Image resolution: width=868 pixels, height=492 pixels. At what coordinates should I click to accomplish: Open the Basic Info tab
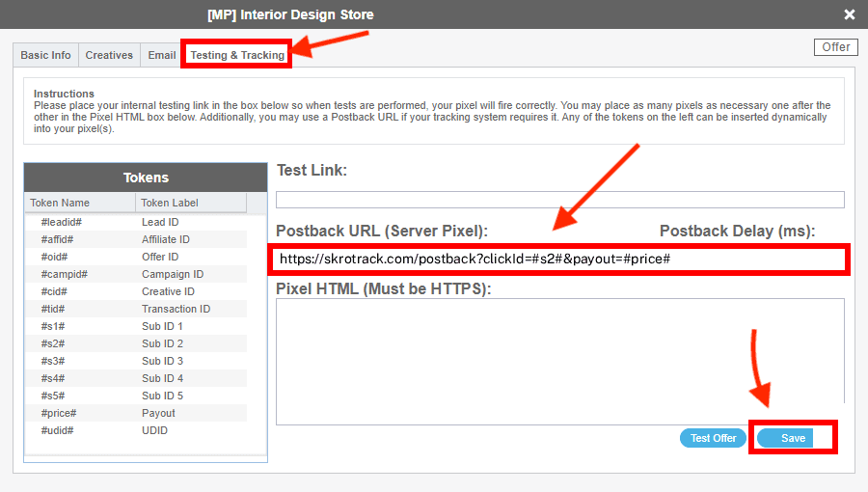click(46, 55)
